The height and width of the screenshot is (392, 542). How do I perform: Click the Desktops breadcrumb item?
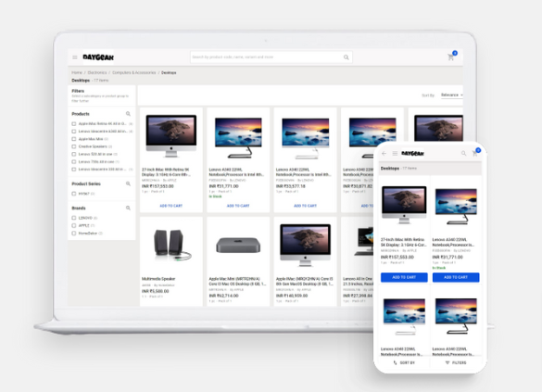[x=169, y=72]
